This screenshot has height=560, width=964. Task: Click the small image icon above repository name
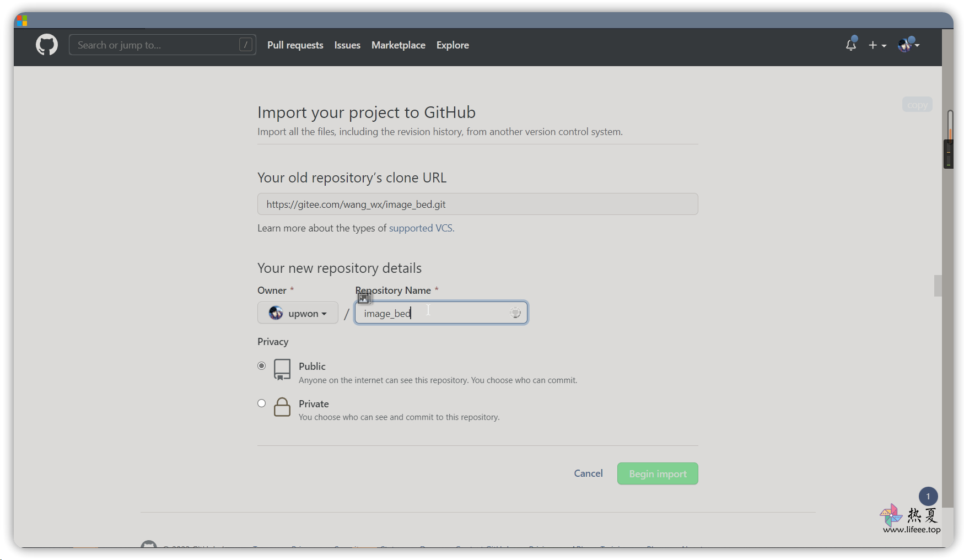364,298
